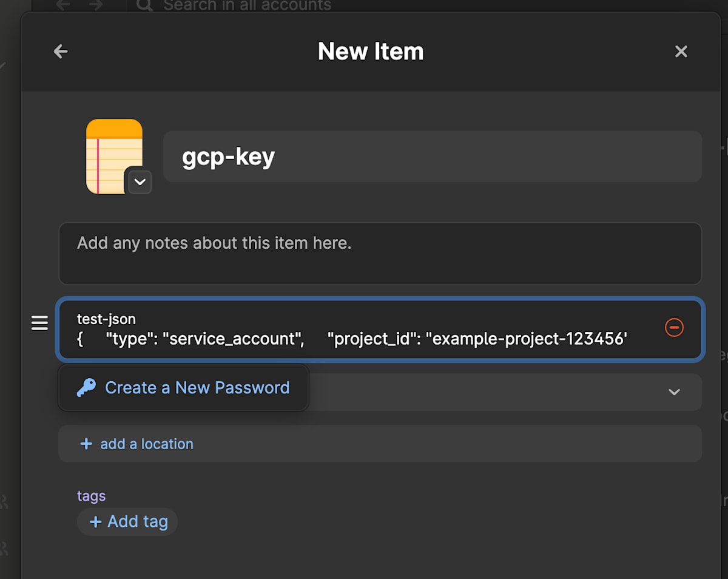Open the item icon chevron dropdown
The width and height of the screenshot is (728, 579).
click(x=140, y=182)
